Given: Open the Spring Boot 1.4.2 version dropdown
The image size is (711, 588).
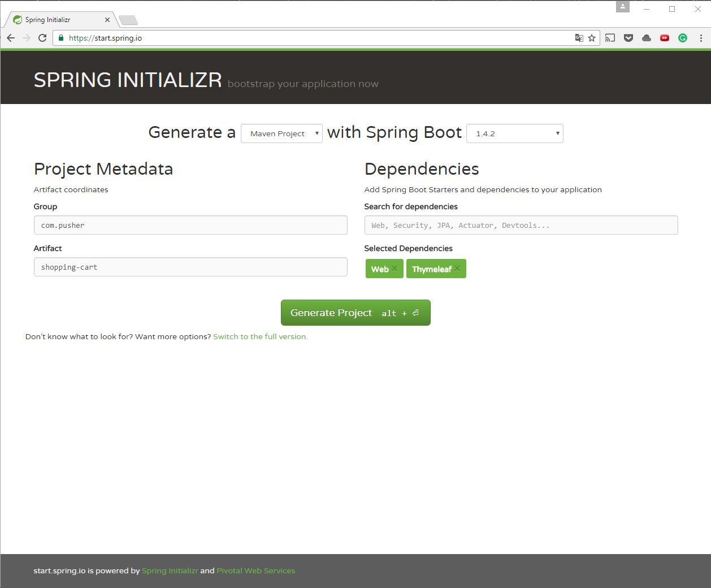Looking at the screenshot, I should [514, 133].
